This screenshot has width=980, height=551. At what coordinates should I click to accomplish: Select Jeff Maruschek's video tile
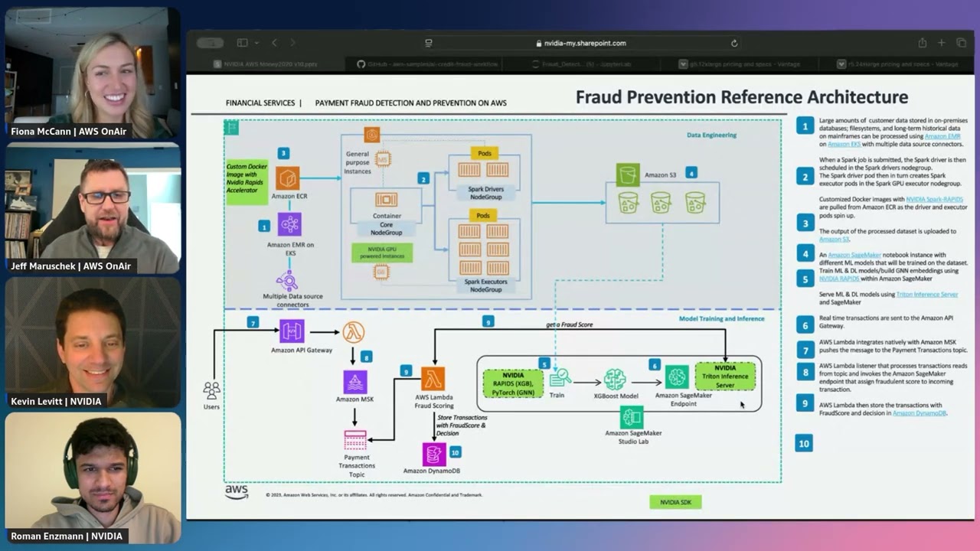click(93, 208)
